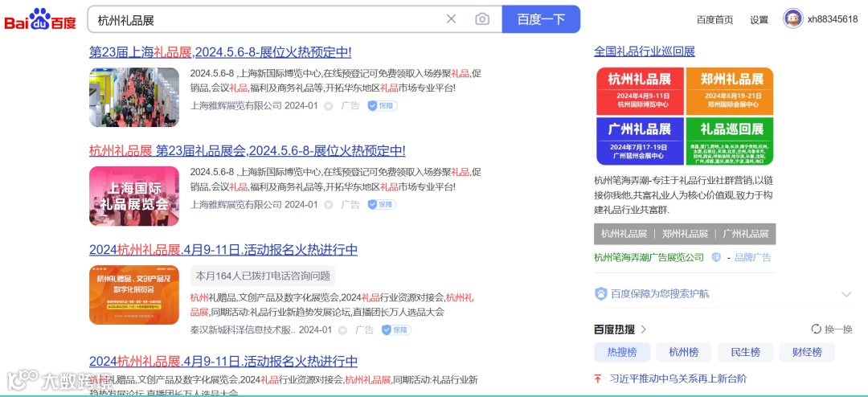Open 杭州笔海弄潮广告展览公司 link
868x397 pixels.
[x=649, y=257]
